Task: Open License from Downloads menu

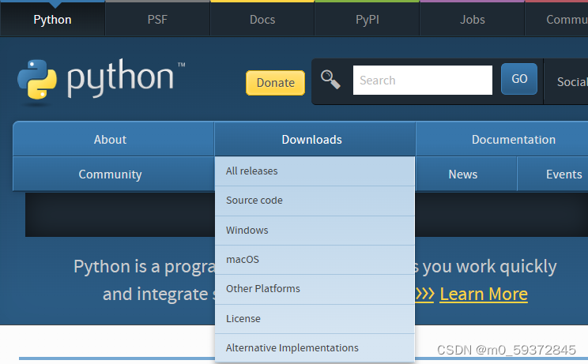Action: coord(315,319)
